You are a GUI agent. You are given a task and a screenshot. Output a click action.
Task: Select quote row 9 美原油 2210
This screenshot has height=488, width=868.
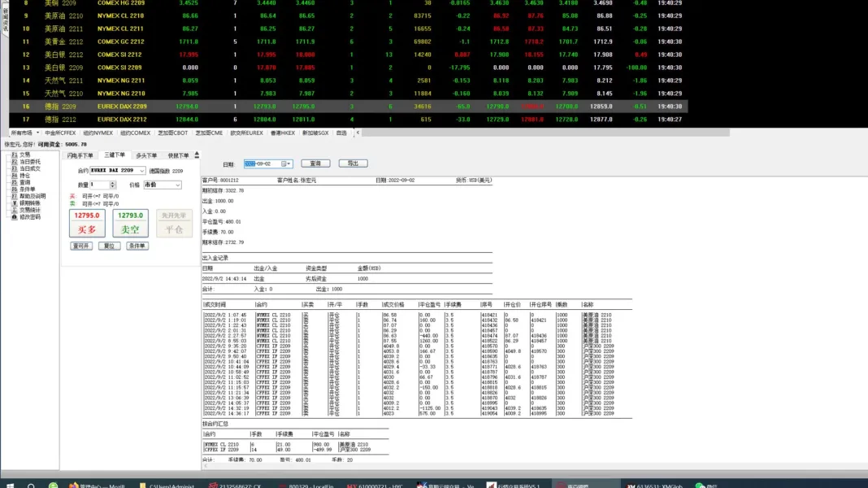tap(348, 15)
